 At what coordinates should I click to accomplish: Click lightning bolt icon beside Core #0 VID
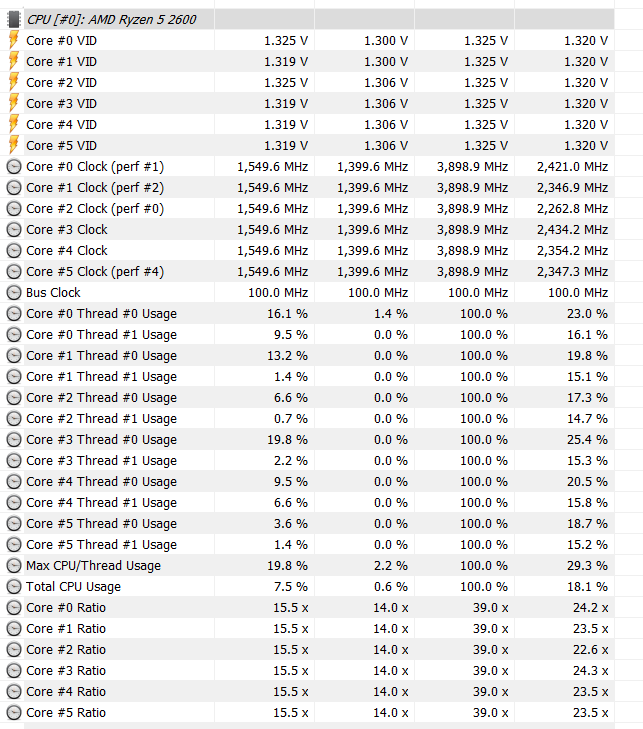(14, 40)
